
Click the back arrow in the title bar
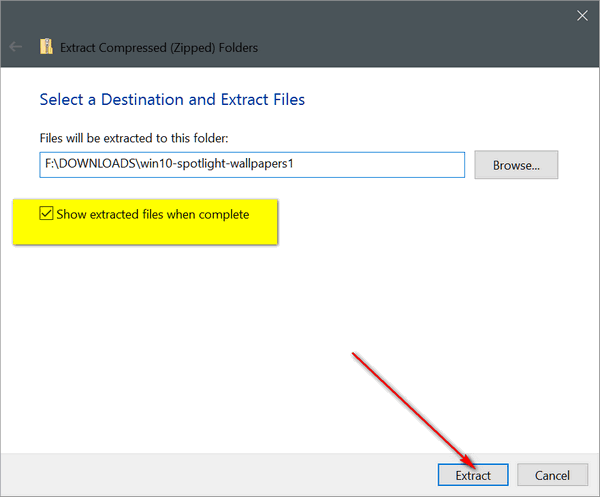[16, 47]
